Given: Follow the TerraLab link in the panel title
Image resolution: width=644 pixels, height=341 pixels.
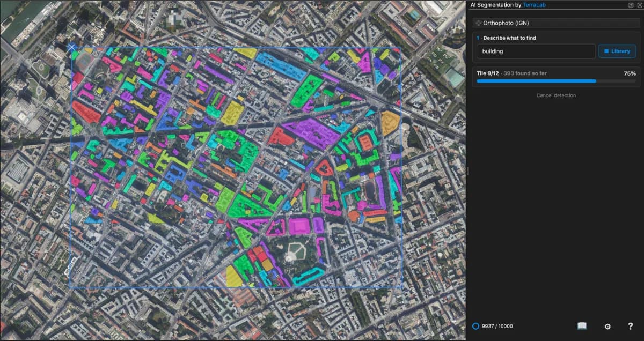Looking at the screenshot, I should point(535,5).
